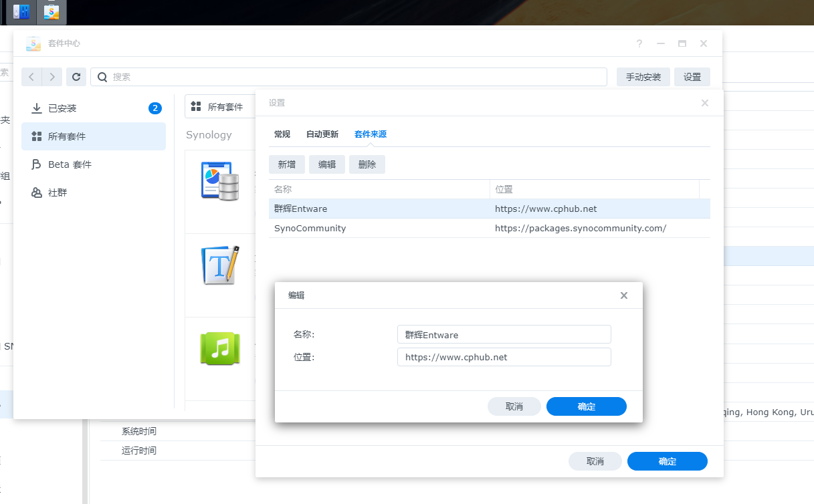
Task: Open the Package Center taskbar icon
Action: pyautogui.click(x=51, y=12)
